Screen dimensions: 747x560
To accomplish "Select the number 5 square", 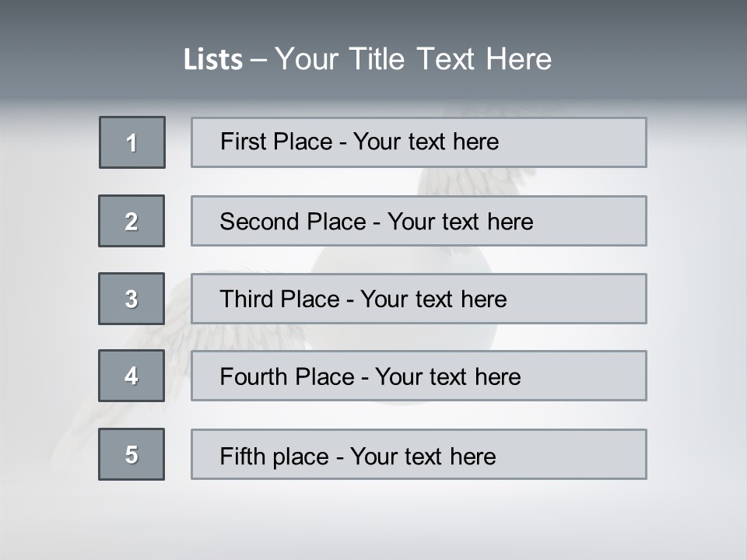I will click(132, 454).
